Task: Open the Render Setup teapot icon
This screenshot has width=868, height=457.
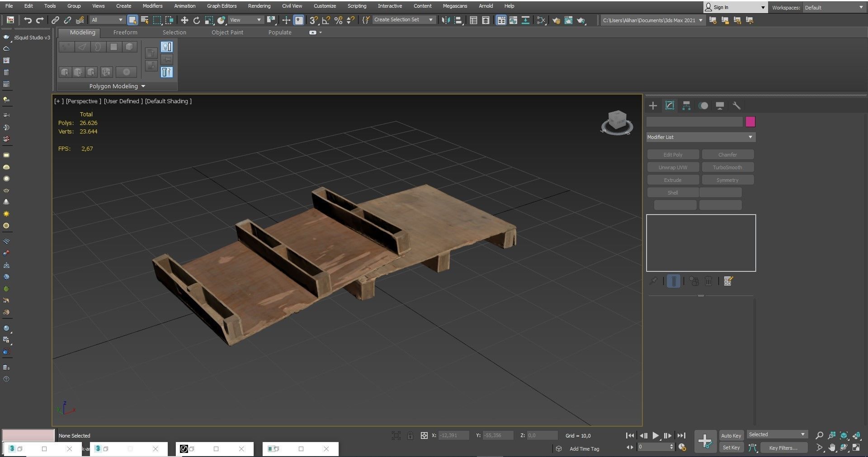Action: [x=556, y=20]
